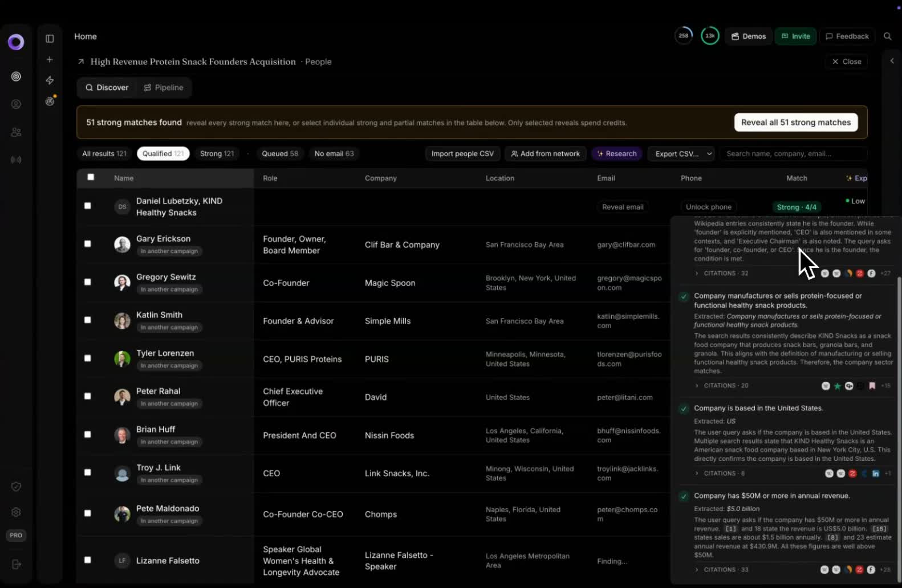This screenshot has height=588, width=902.
Task: Expand the Citations · 33 section
Action: 721,570
